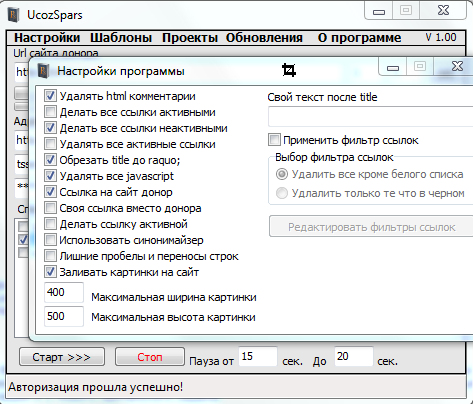The height and width of the screenshot is (404, 473).
Task: Click the max image height field (500)
Action: coord(64,316)
